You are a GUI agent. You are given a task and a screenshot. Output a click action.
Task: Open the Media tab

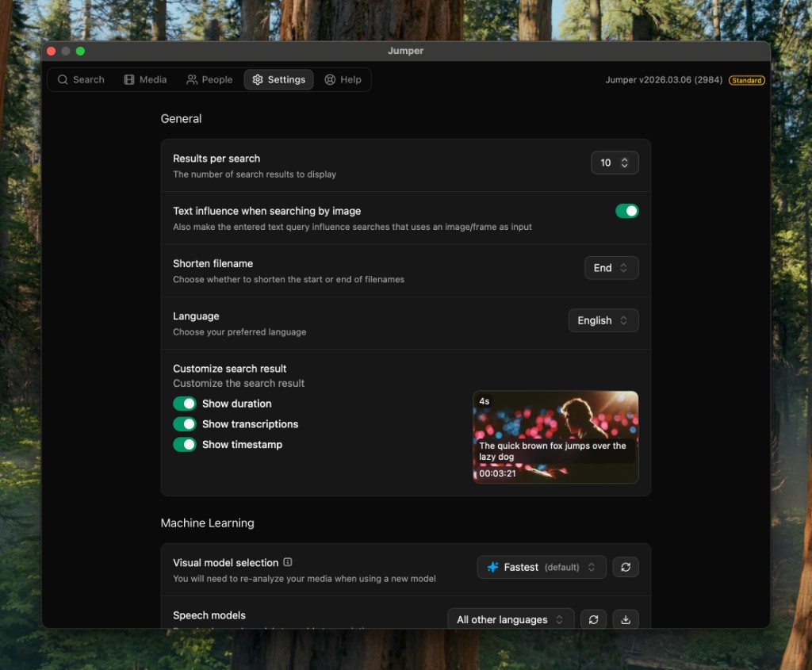pyautogui.click(x=145, y=79)
